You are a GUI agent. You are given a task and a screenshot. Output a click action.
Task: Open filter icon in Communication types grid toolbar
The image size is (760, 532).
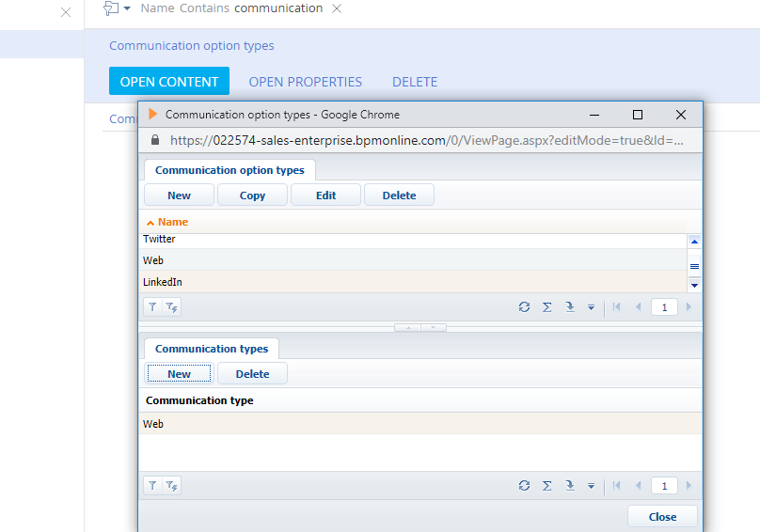pos(152,486)
